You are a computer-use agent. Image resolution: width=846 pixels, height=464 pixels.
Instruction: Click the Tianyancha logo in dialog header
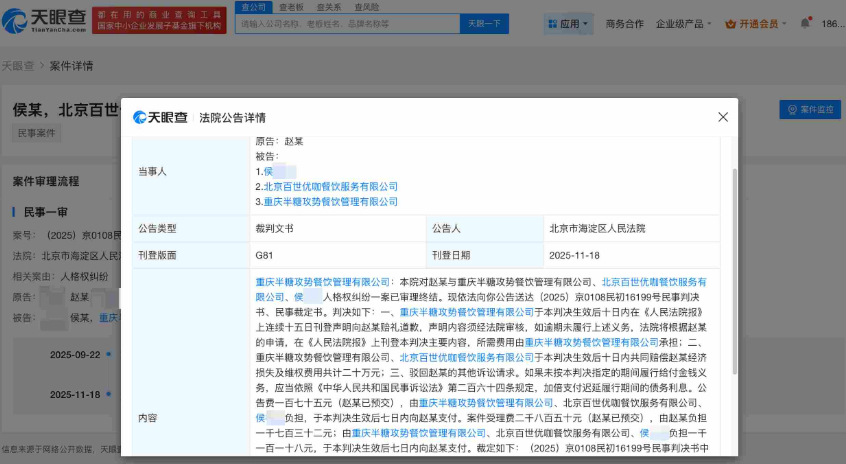click(x=161, y=118)
